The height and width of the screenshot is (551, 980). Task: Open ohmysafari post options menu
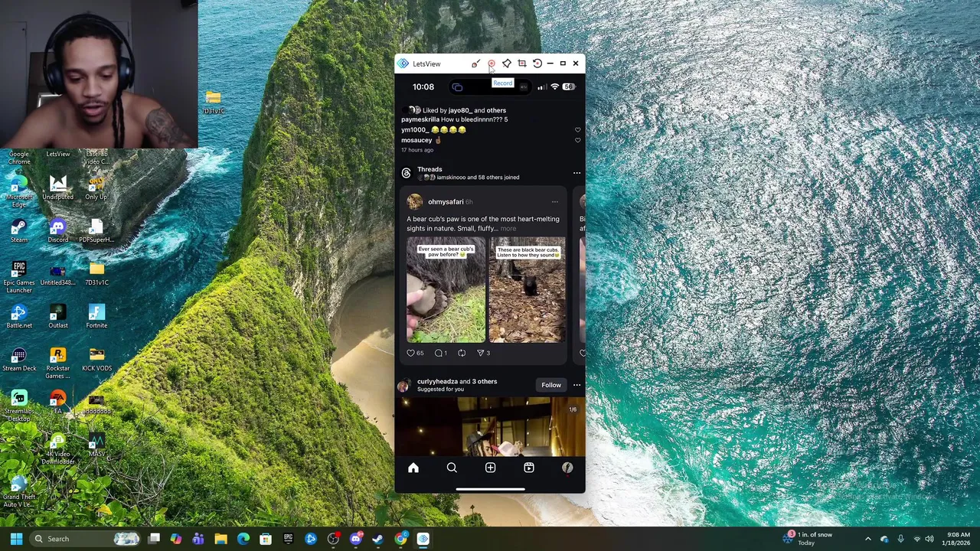[554, 202]
